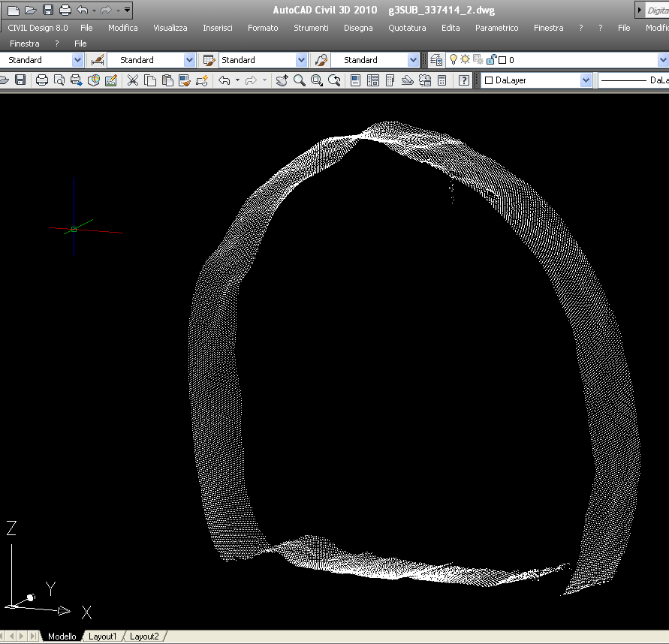This screenshot has width=669, height=644.
Task: Open the Quick Access toolbar customize arrow
Action: click(x=126, y=11)
